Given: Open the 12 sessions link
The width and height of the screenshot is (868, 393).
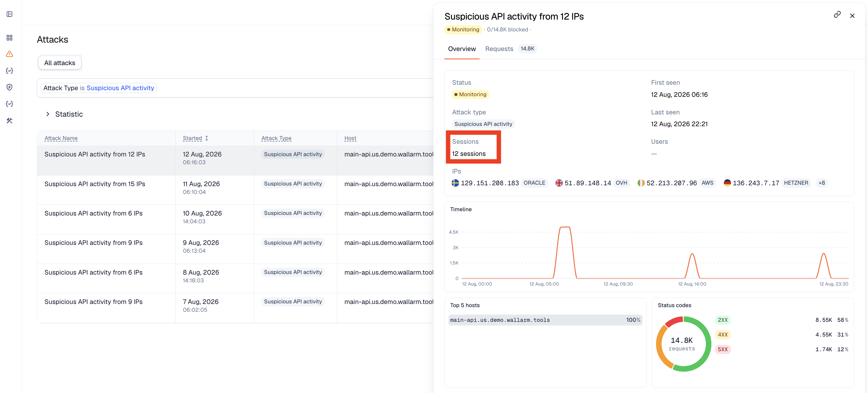Looking at the screenshot, I should tap(469, 154).
